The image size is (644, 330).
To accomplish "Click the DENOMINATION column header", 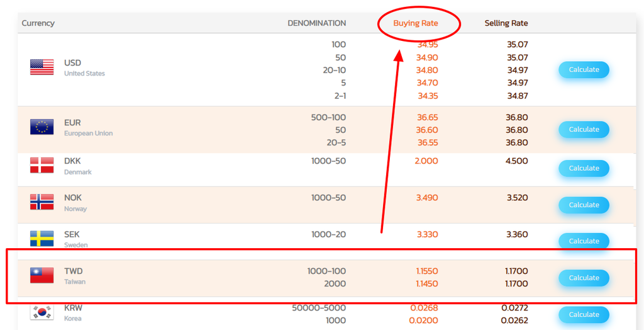I will tap(317, 23).
